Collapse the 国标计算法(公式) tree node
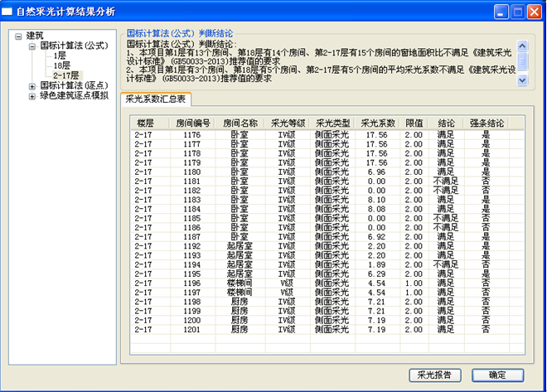The height and width of the screenshot is (392, 547). point(32,46)
